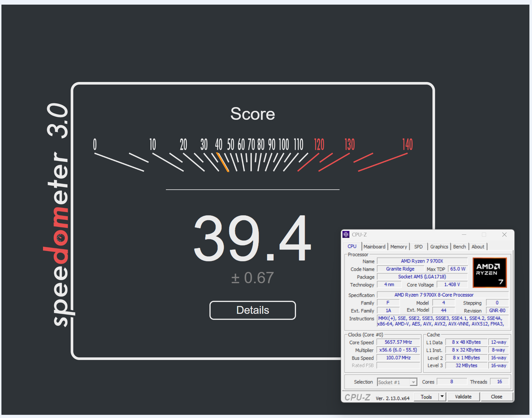This screenshot has height=418, width=532.
Task: Switch to the CPU tab
Action: (x=352, y=246)
